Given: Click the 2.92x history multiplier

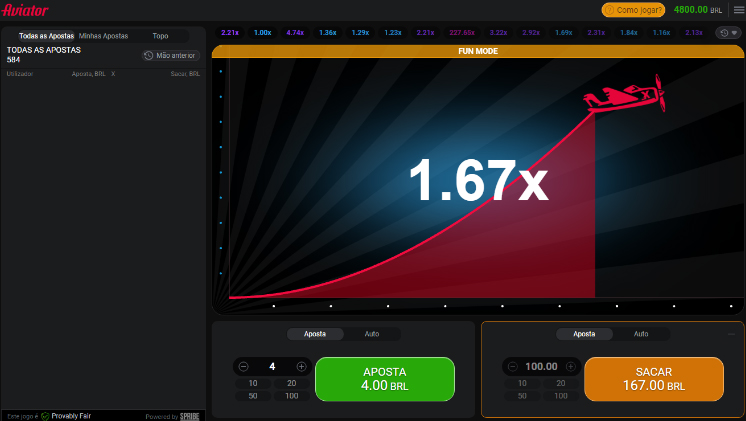Looking at the screenshot, I should tap(531, 33).
